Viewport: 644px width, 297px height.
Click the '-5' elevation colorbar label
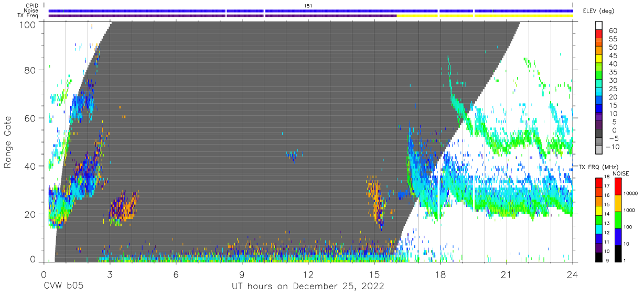click(613, 139)
